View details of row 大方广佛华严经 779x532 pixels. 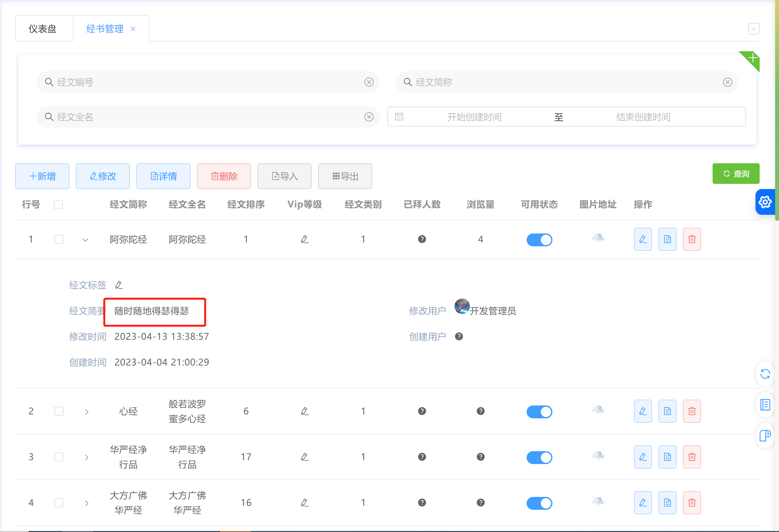667,502
